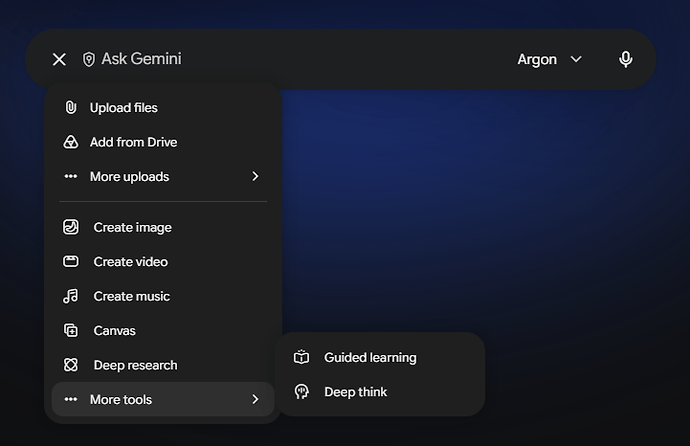Choose Deep think in submenu
Screen dimensions: 690x446
pos(381,391)
